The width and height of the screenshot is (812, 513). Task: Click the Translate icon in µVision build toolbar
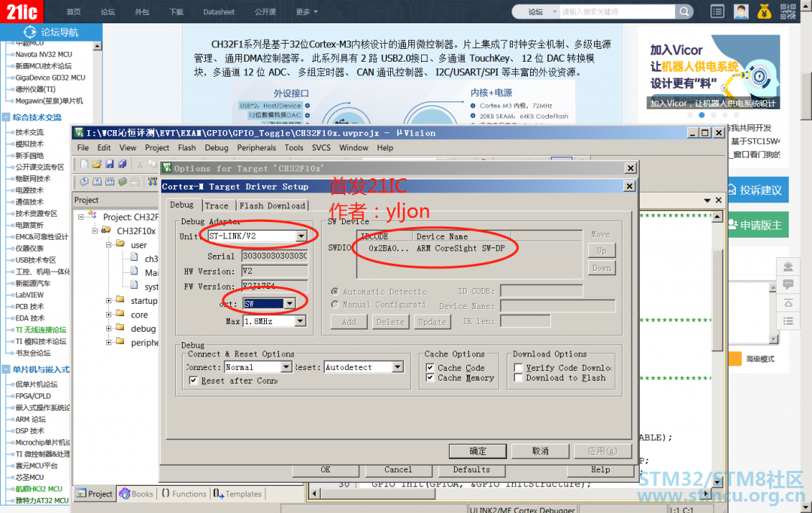click(x=84, y=181)
